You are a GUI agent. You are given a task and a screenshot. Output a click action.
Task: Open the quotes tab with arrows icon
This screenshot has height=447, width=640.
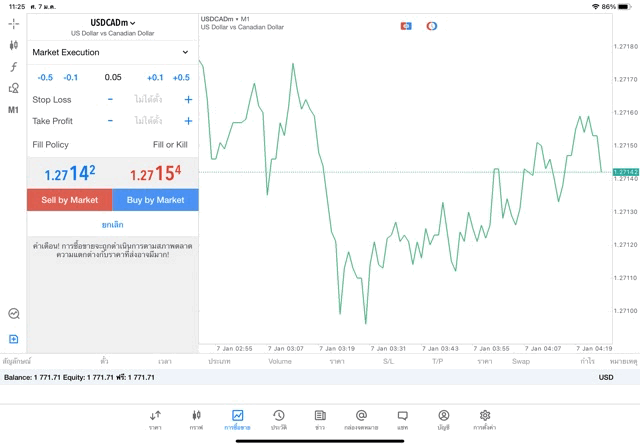click(155, 420)
